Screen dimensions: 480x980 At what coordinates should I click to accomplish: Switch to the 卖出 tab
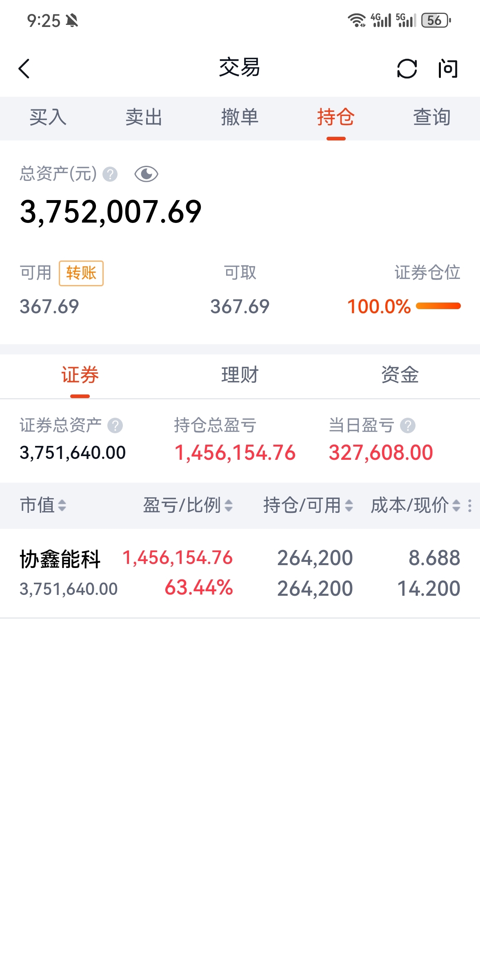tap(144, 118)
